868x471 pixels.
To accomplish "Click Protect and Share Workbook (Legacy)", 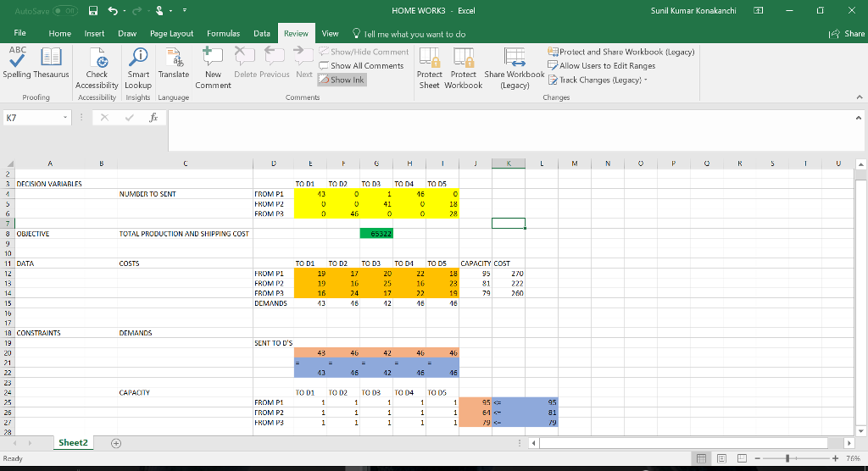I will [621, 52].
